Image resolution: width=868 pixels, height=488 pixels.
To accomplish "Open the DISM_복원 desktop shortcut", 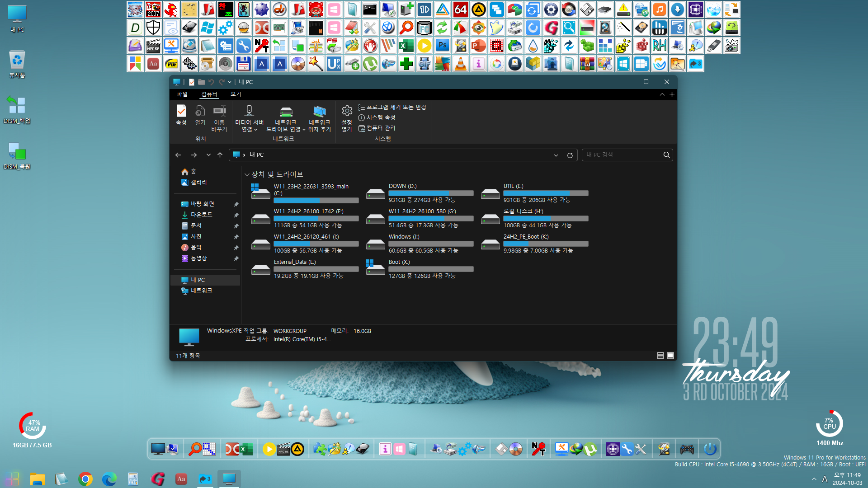I will click(x=17, y=155).
